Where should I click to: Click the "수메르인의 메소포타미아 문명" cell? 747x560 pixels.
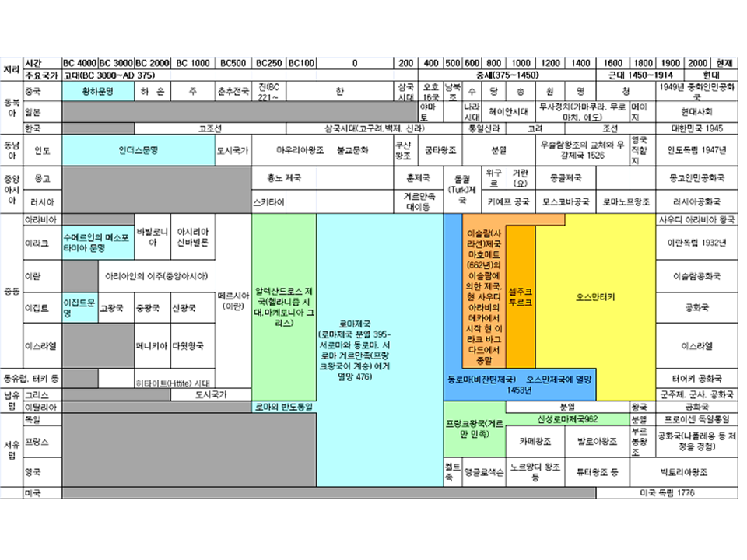tap(98, 243)
